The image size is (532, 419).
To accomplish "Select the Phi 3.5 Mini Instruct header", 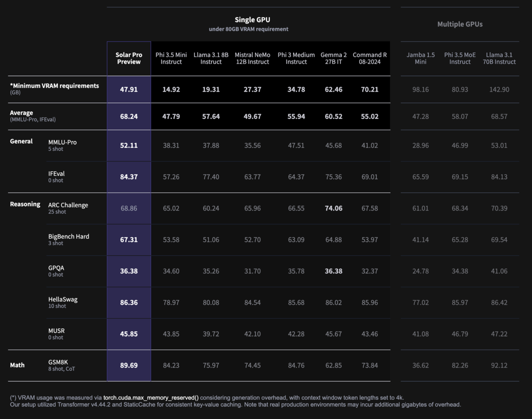I will tap(171, 58).
